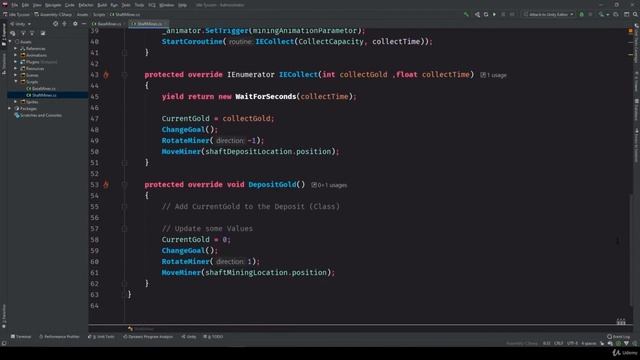Click override gutter icon on line 53
640x360 pixels.
coord(106,184)
